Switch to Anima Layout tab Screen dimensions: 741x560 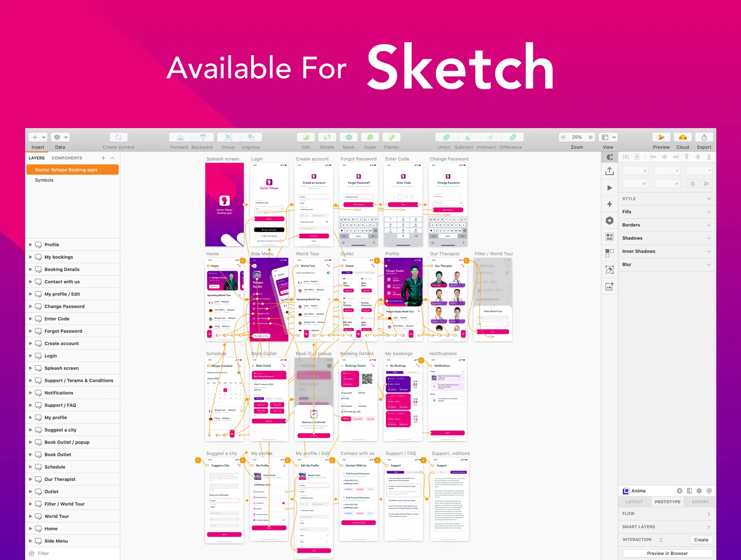tap(634, 502)
